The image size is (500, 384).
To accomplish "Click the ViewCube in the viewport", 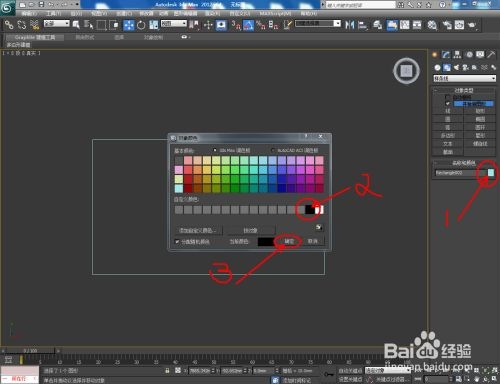I will [406, 71].
